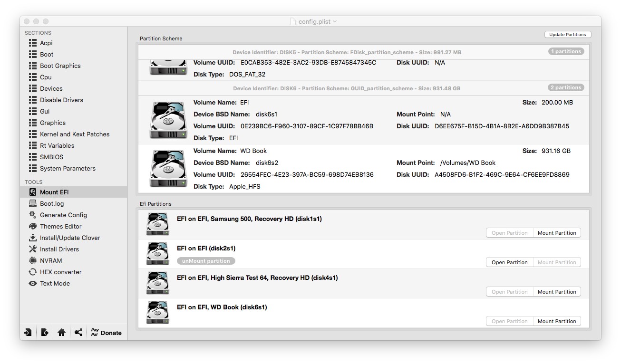Viewport: 621px width, 364px height.
Task: Click the list icon beside Acpi
Action: point(33,43)
